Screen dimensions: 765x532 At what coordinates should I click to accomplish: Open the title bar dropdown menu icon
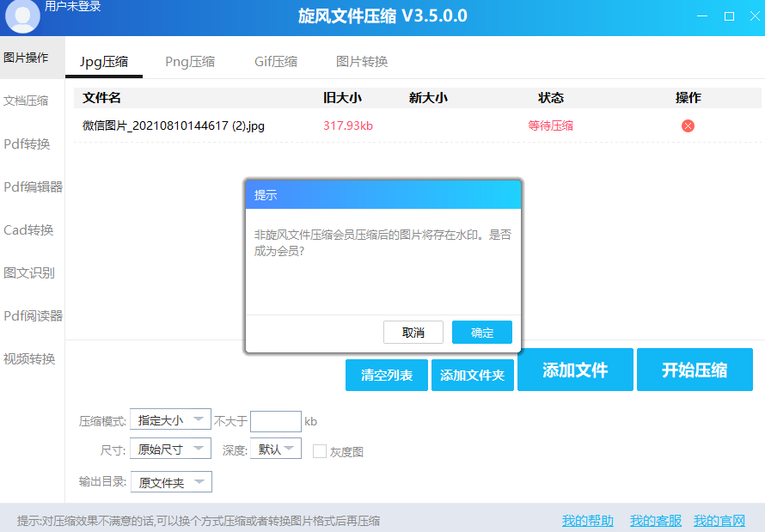click(679, 16)
